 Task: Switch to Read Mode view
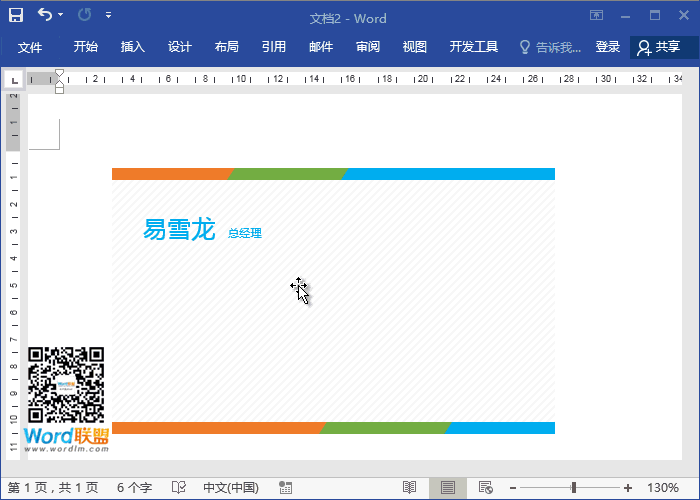click(409, 488)
